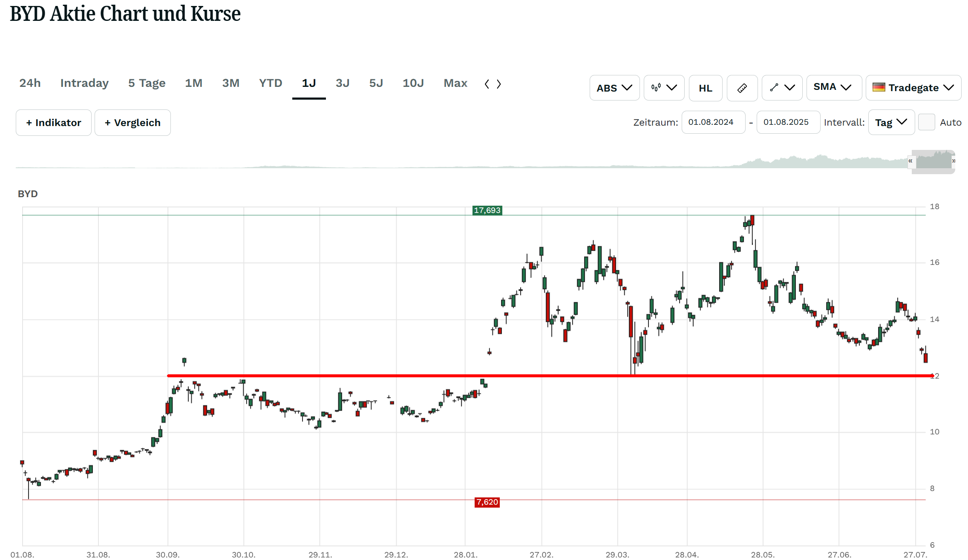Click the 17,693 high price label
Screen dimensions: 968x560
[487, 210]
